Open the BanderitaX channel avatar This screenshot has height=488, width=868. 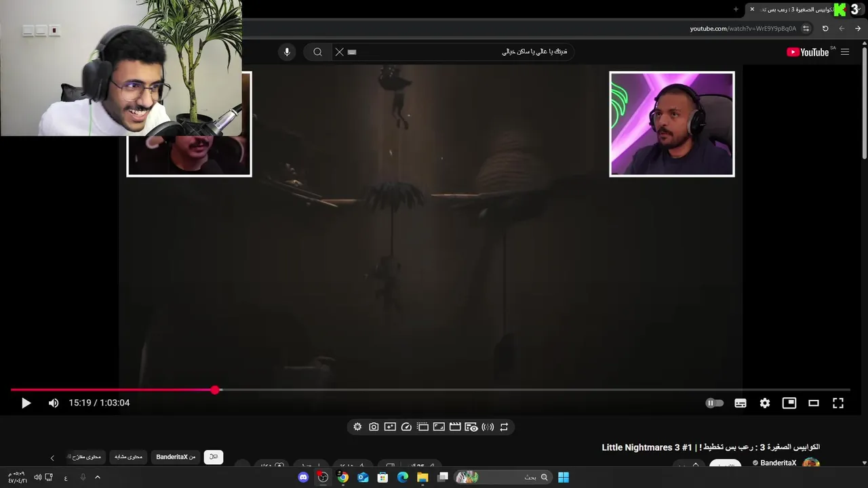811,464
